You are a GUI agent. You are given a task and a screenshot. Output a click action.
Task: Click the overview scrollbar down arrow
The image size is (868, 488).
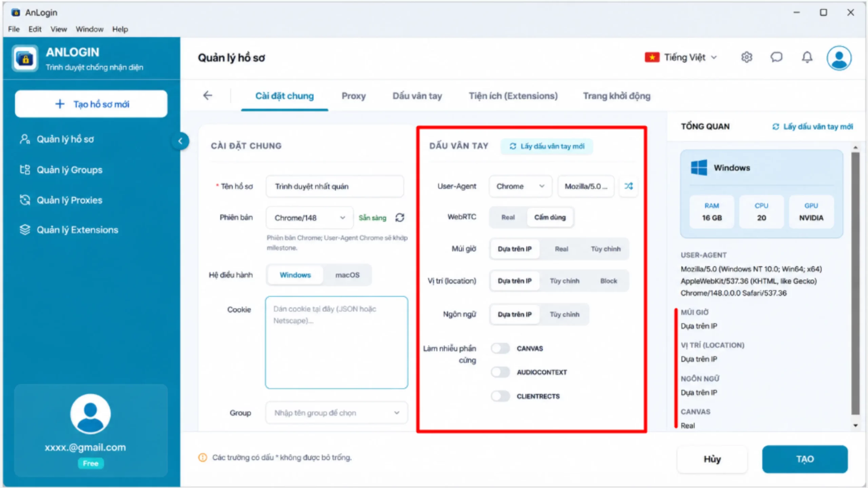(855, 425)
